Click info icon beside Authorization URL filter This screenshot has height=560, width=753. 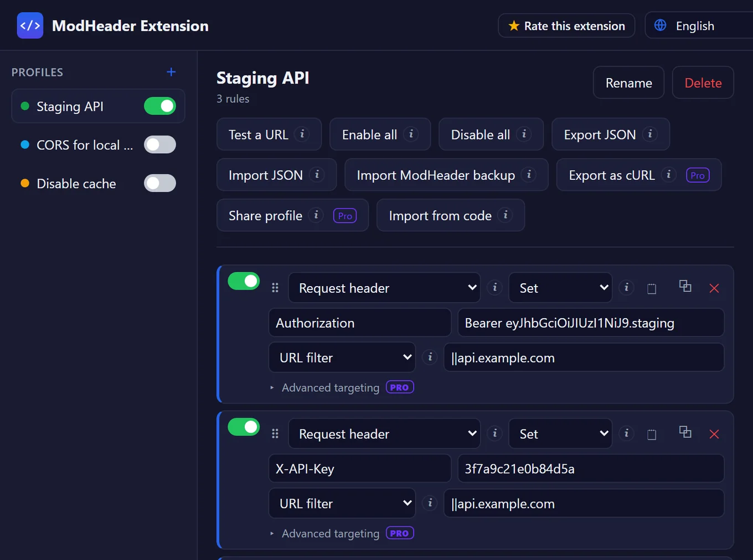pyautogui.click(x=430, y=357)
